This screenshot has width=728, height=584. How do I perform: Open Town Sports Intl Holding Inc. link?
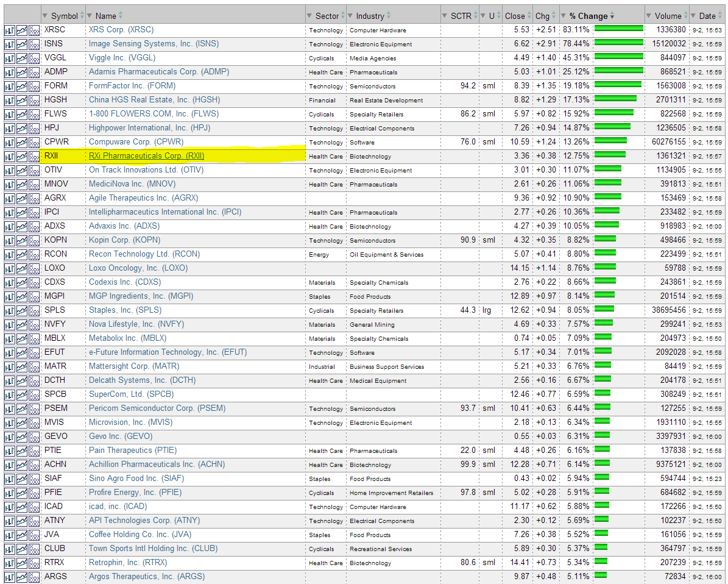pyautogui.click(x=153, y=548)
